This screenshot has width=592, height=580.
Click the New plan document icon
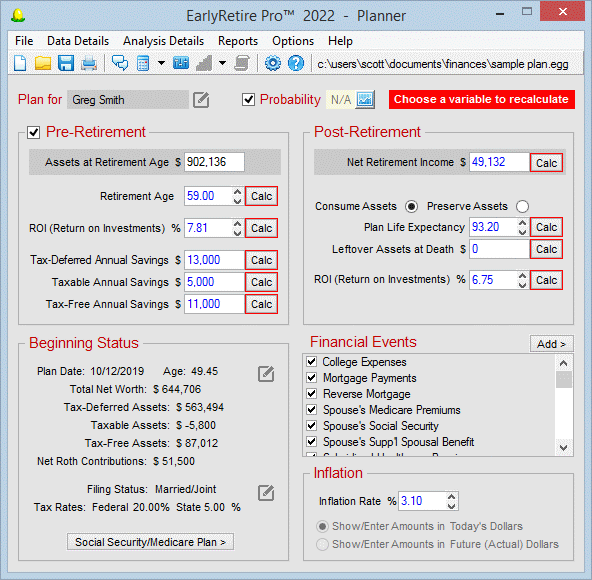coord(20,63)
